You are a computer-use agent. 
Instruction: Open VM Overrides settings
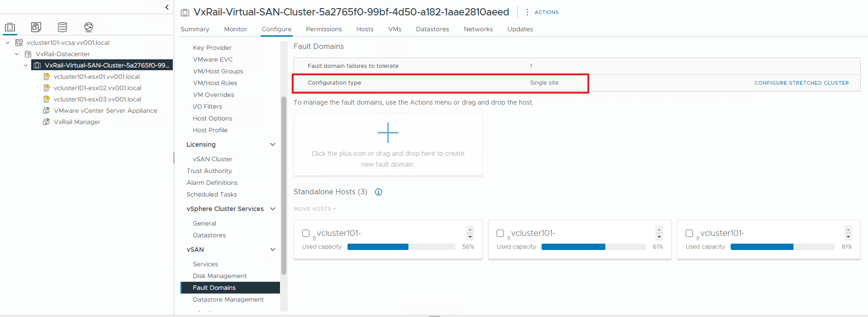click(213, 95)
